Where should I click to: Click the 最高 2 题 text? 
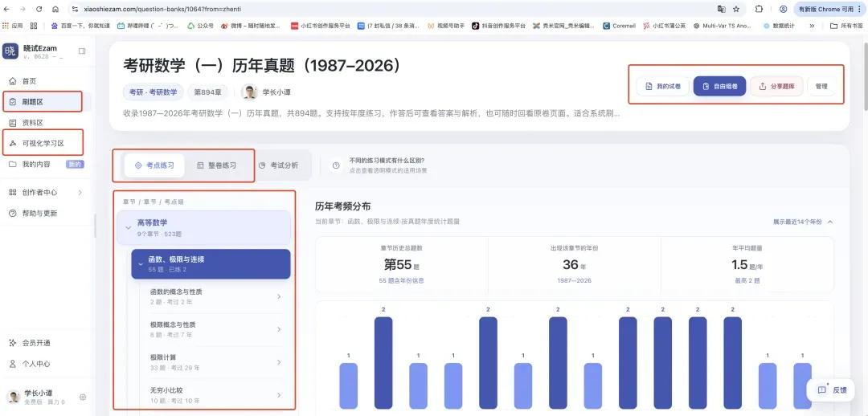[x=747, y=280]
